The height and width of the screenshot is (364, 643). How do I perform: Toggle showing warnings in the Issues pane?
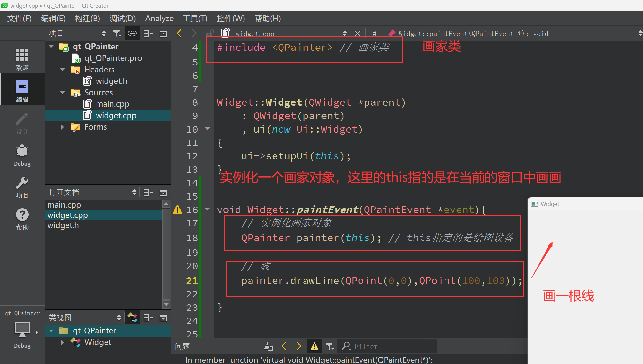[x=314, y=346]
